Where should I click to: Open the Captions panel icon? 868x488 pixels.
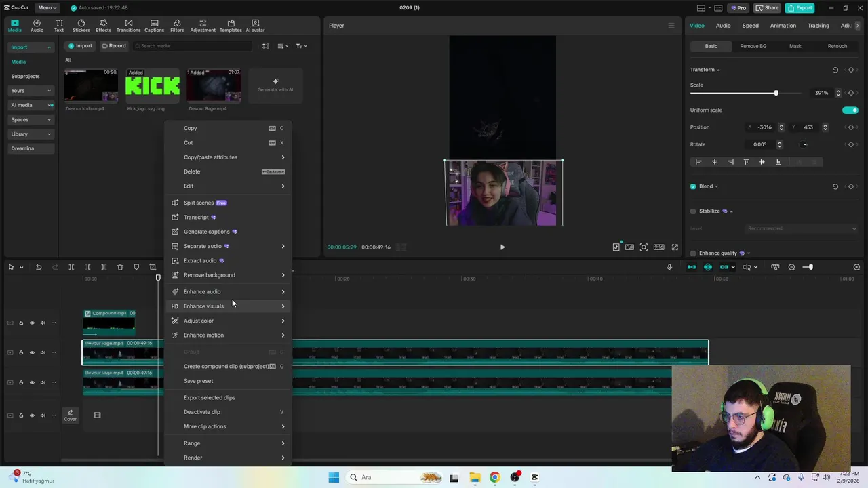(154, 26)
